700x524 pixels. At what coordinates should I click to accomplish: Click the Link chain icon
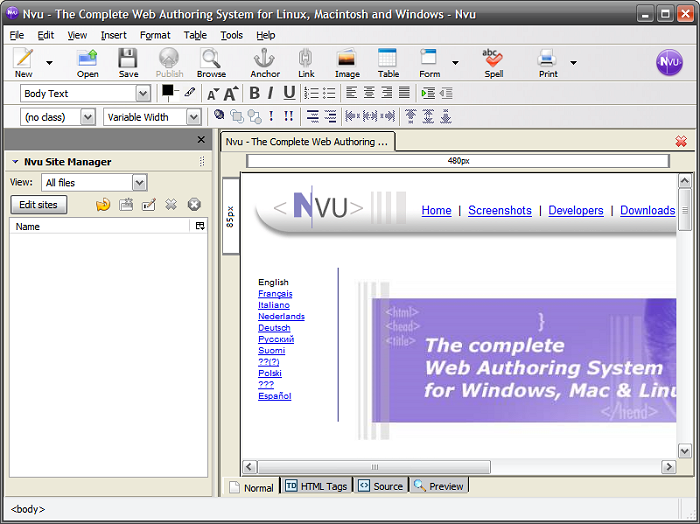pos(306,63)
